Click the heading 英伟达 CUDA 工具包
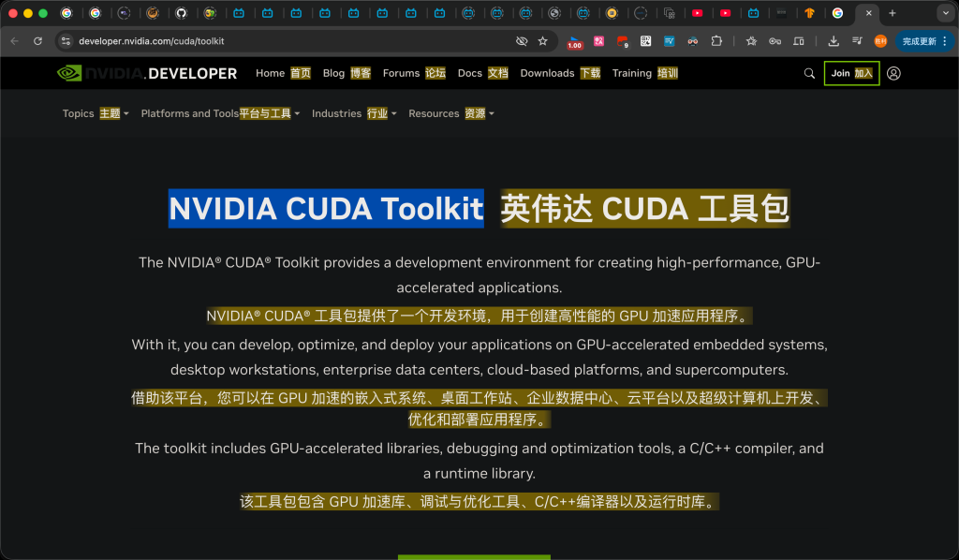 point(645,209)
